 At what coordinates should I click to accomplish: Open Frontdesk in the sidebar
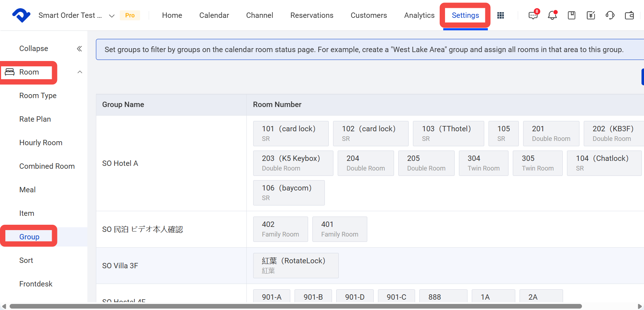click(x=36, y=284)
